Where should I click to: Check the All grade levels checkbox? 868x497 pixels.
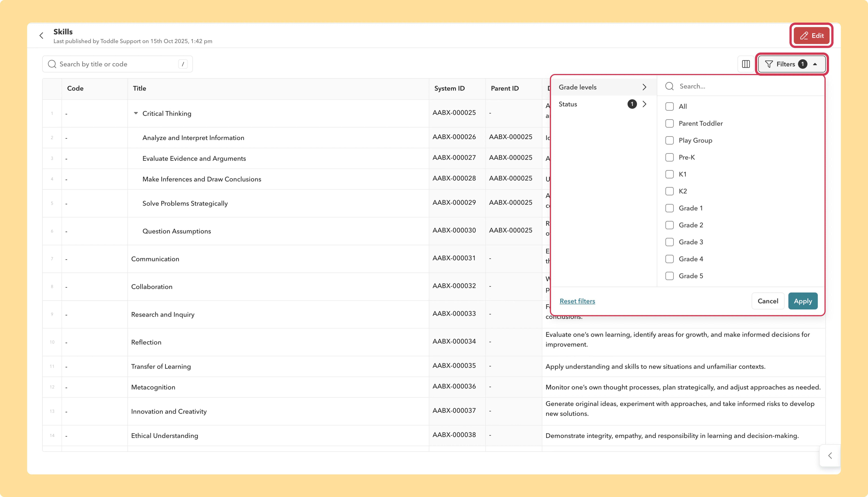coord(670,106)
